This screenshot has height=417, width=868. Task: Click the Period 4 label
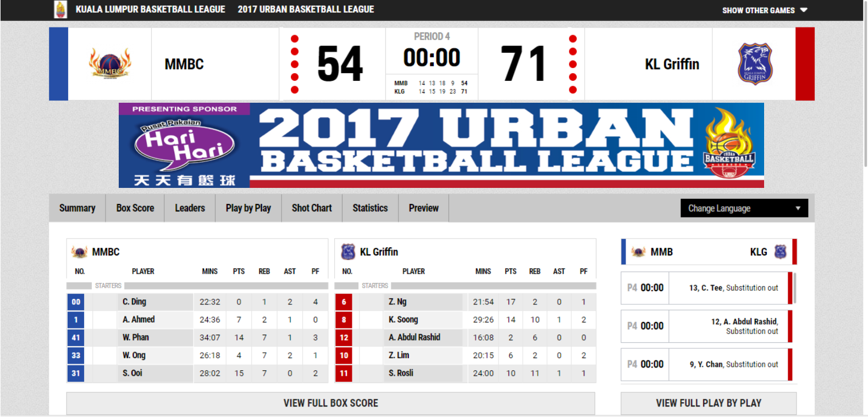click(x=432, y=36)
